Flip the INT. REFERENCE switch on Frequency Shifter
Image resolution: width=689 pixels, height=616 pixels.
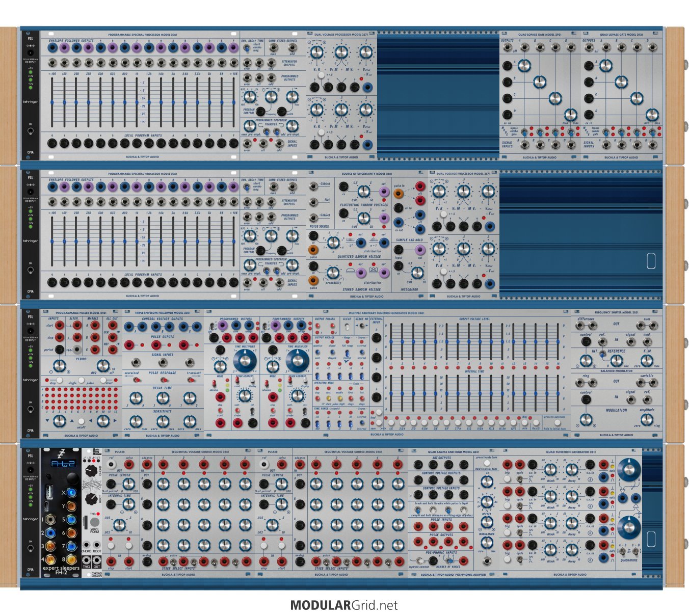(603, 354)
